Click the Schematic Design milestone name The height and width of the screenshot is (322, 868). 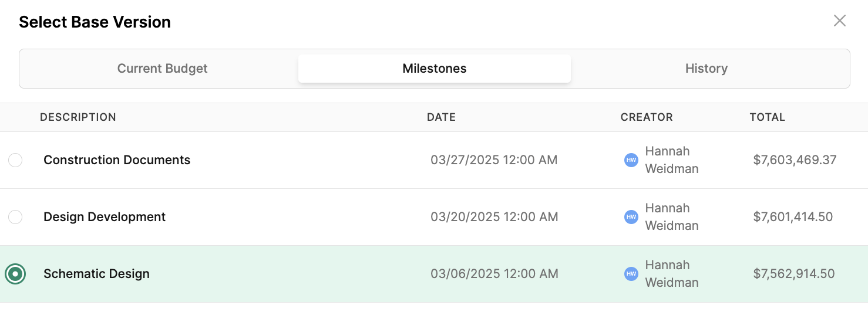(96, 274)
